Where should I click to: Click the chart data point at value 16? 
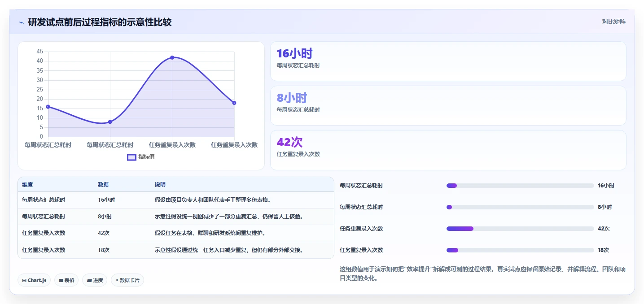click(48, 107)
